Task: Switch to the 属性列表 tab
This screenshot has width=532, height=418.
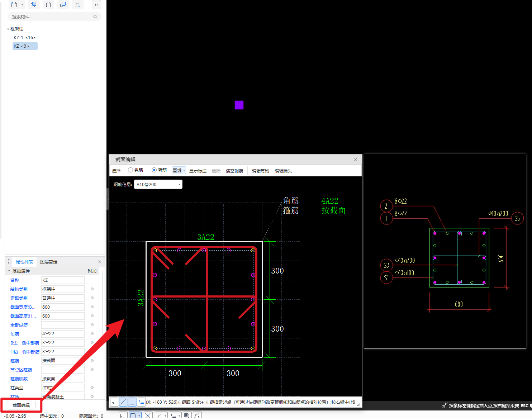Action: point(24,262)
